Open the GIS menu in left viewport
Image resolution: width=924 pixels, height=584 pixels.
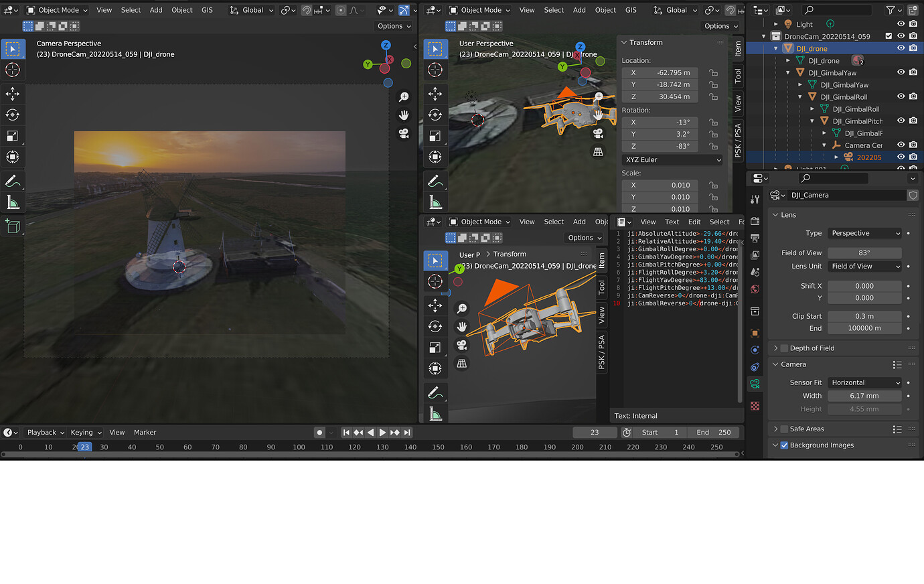click(x=207, y=10)
